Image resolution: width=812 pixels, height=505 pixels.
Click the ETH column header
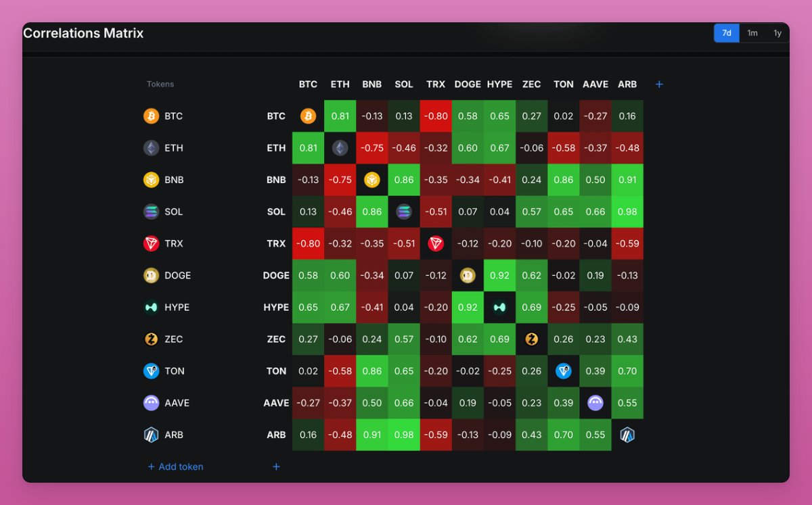tap(340, 85)
